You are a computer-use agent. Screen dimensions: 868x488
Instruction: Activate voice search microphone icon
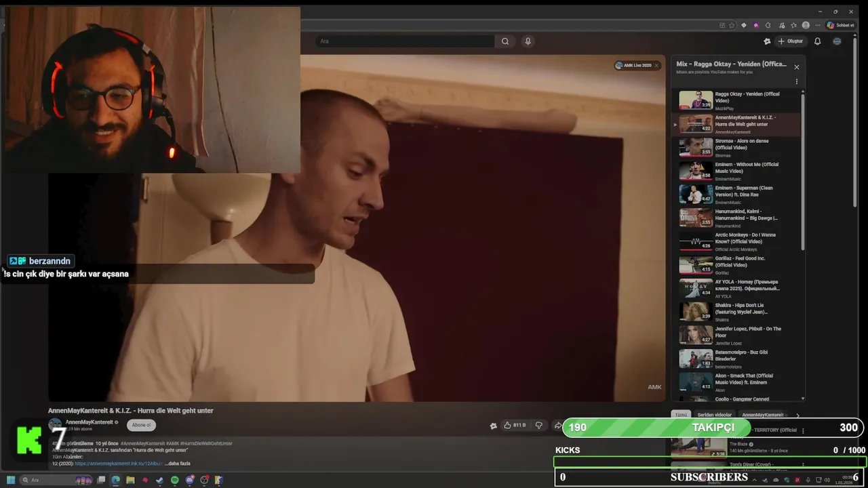[528, 41]
